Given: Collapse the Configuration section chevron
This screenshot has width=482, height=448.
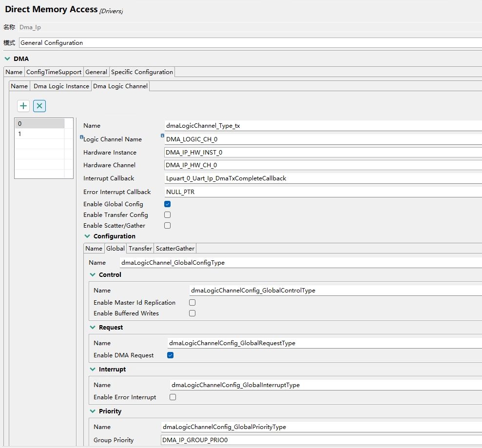Looking at the screenshot, I should pyautogui.click(x=88, y=236).
